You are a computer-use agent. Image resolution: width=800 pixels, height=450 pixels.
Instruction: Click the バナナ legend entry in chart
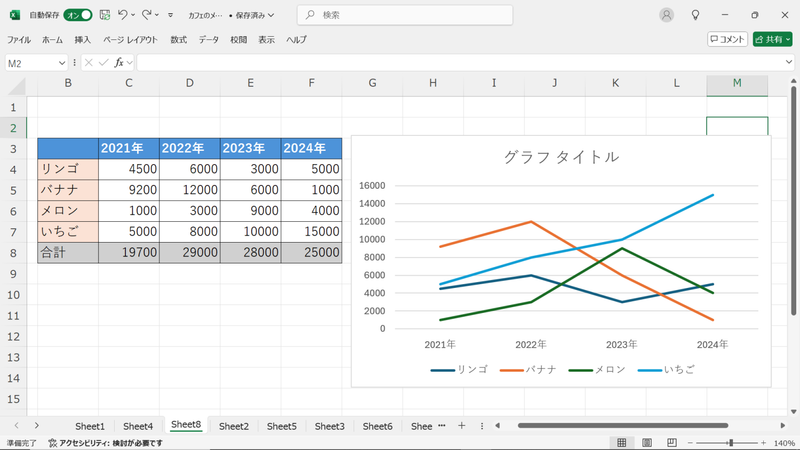click(528, 369)
